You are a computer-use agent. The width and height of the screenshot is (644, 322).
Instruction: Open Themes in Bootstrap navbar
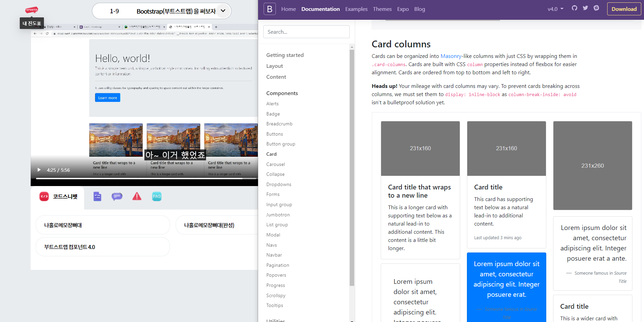(x=382, y=9)
